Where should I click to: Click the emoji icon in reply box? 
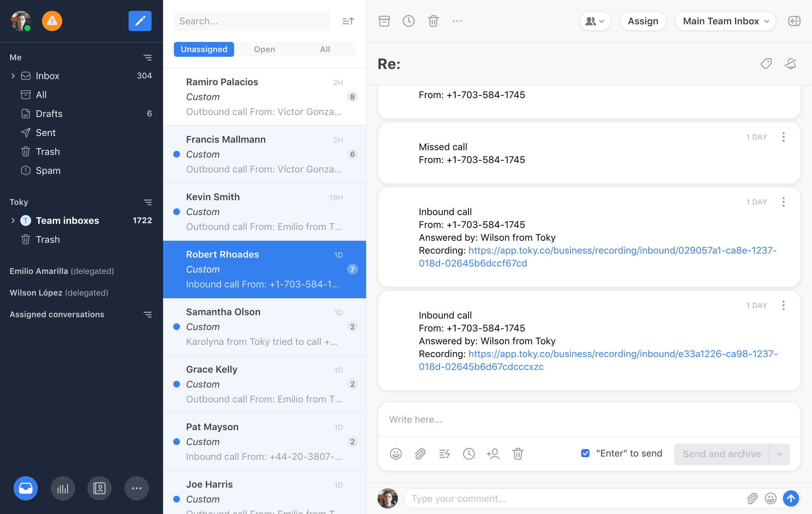pos(396,454)
